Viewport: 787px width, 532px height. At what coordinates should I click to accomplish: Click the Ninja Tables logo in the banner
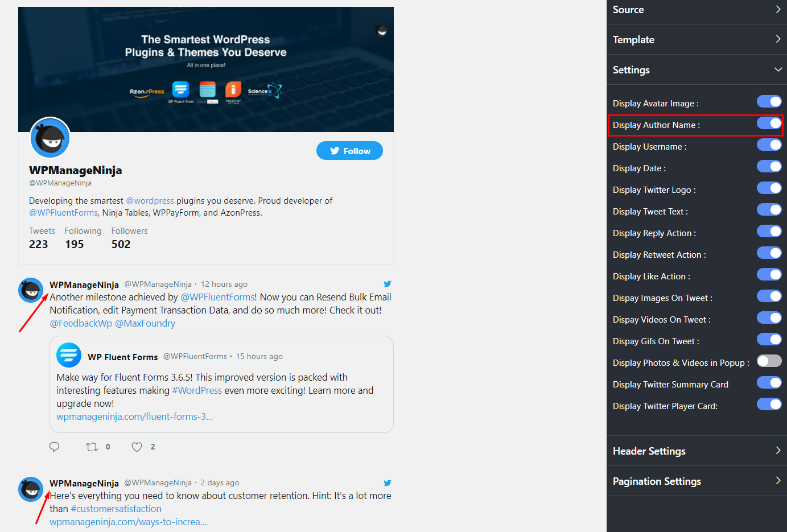tap(208, 92)
